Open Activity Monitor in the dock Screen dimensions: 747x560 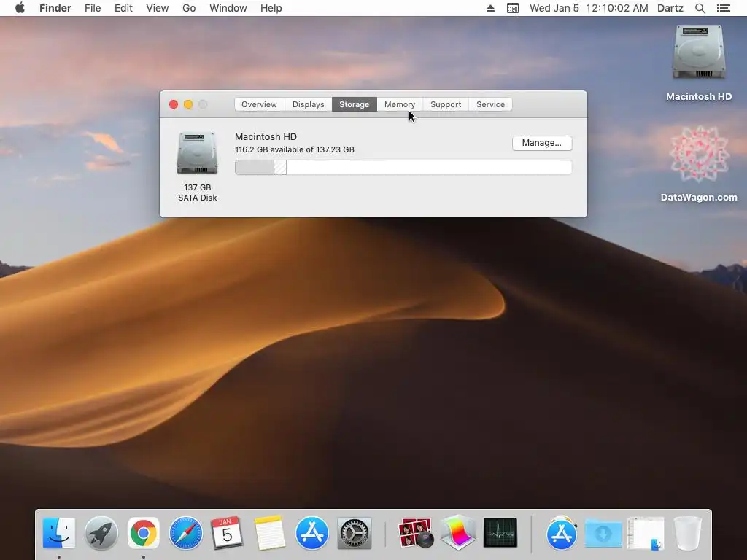(x=500, y=533)
